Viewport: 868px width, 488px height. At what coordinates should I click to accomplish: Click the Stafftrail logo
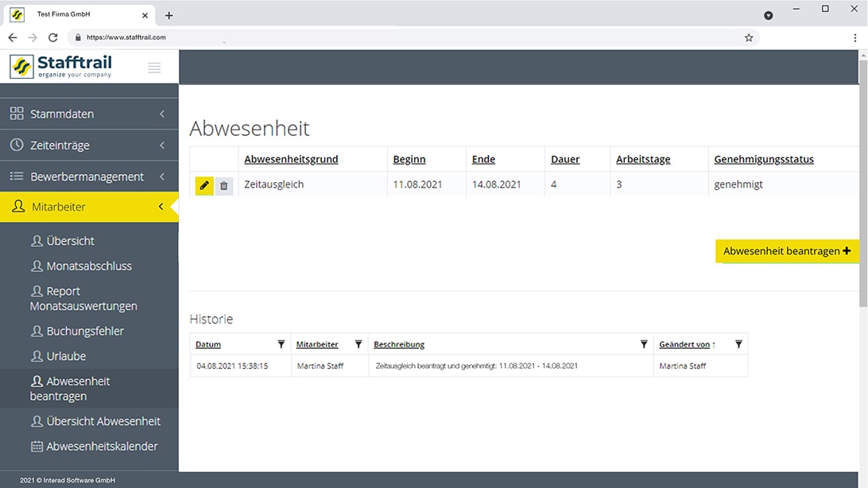tap(61, 67)
